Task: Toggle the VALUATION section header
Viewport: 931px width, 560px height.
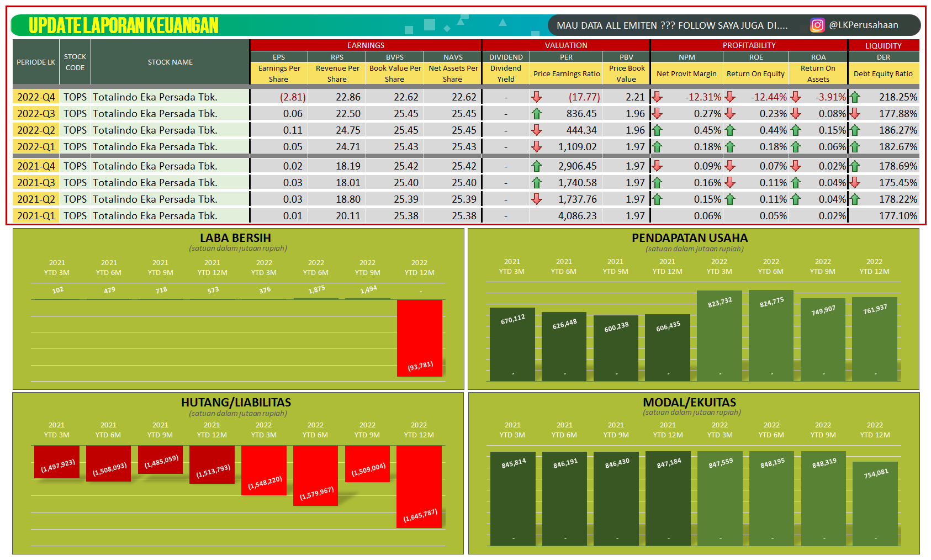Action: click(x=565, y=45)
